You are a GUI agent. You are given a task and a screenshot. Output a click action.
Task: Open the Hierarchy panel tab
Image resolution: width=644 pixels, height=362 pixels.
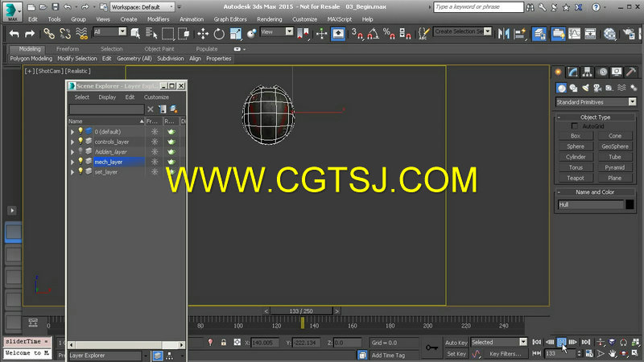pyautogui.click(x=588, y=72)
